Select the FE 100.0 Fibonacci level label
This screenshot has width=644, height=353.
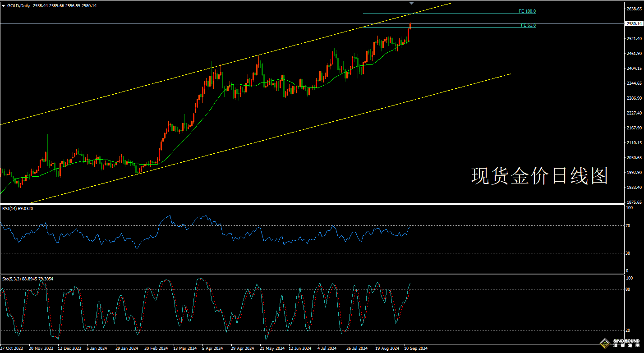coord(528,11)
